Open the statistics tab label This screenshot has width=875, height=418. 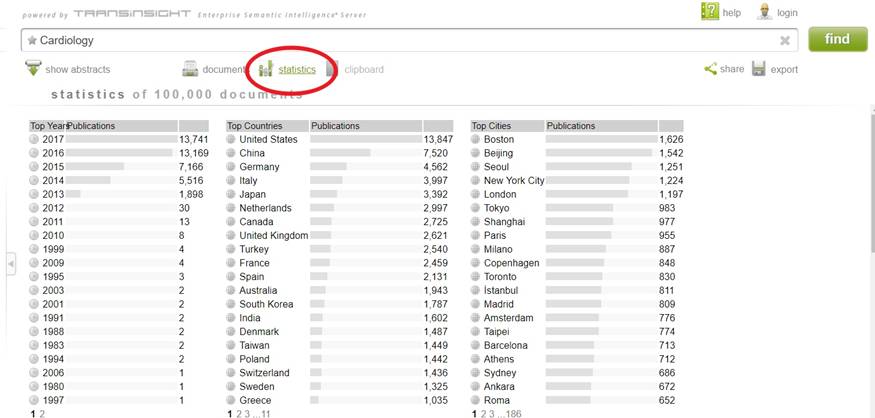(297, 70)
